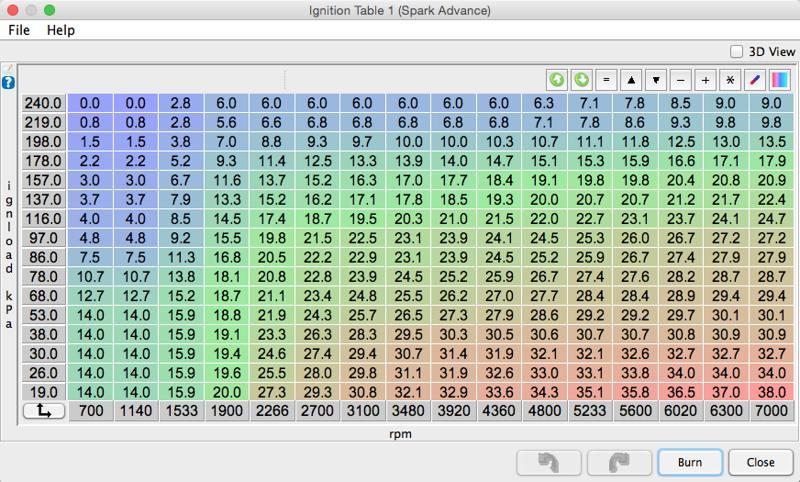
Task: Click the undo curved arrow button
Action: click(547, 463)
